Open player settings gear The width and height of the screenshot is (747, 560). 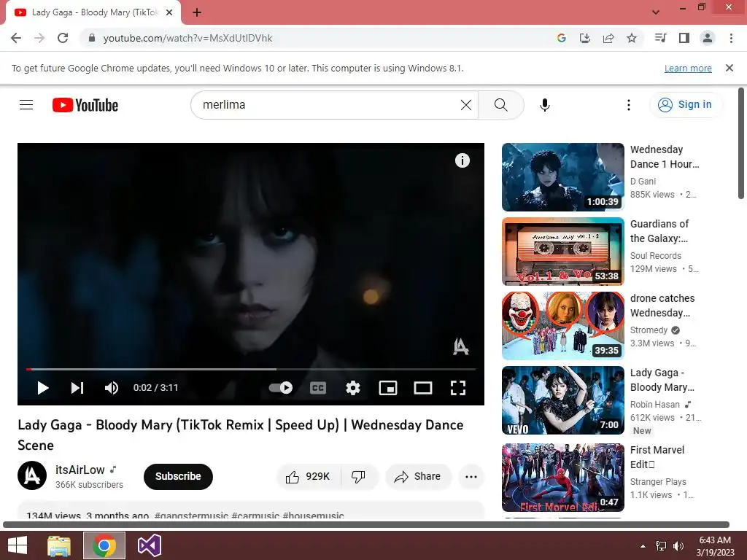pyautogui.click(x=353, y=388)
